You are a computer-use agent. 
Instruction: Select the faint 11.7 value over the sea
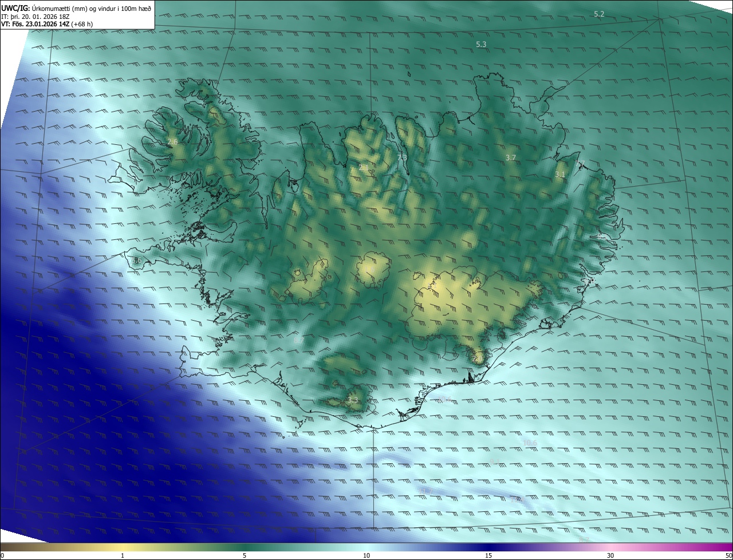pyautogui.click(x=426, y=491)
